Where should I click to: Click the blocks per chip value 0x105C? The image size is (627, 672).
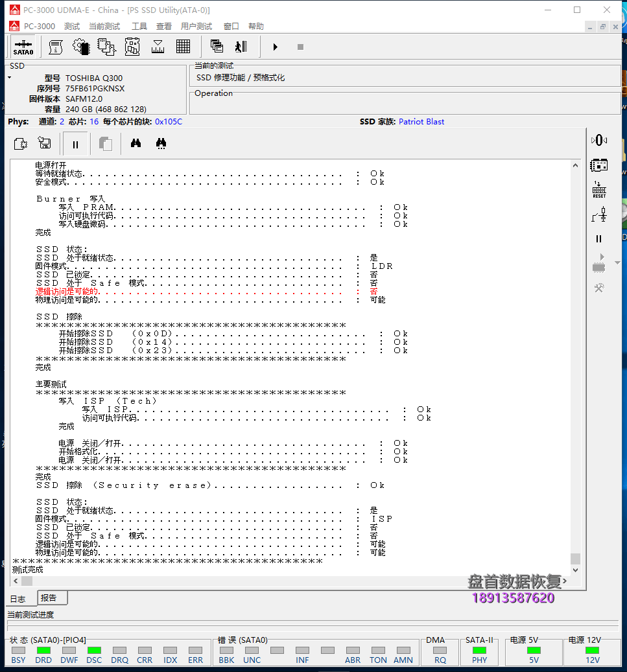(169, 122)
